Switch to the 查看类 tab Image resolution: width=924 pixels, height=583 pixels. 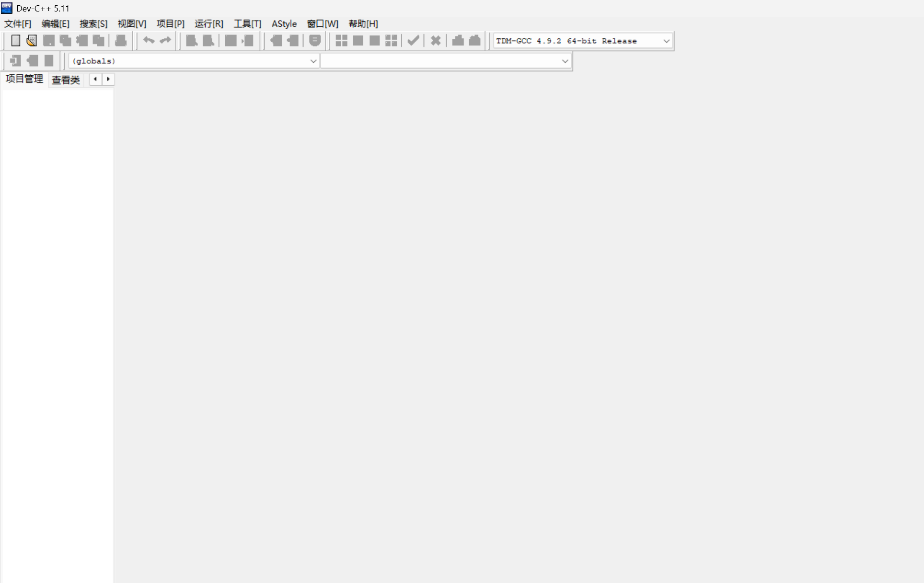click(x=66, y=80)
